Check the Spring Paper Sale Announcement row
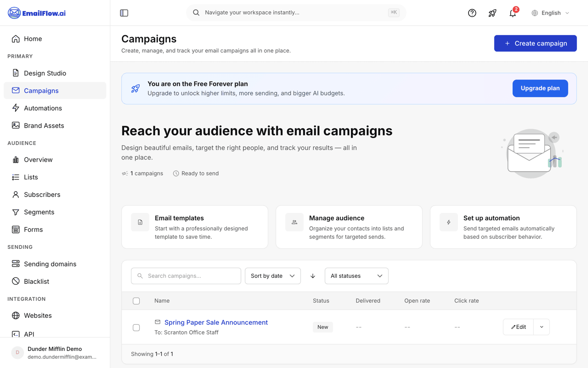 pos(136,328)
